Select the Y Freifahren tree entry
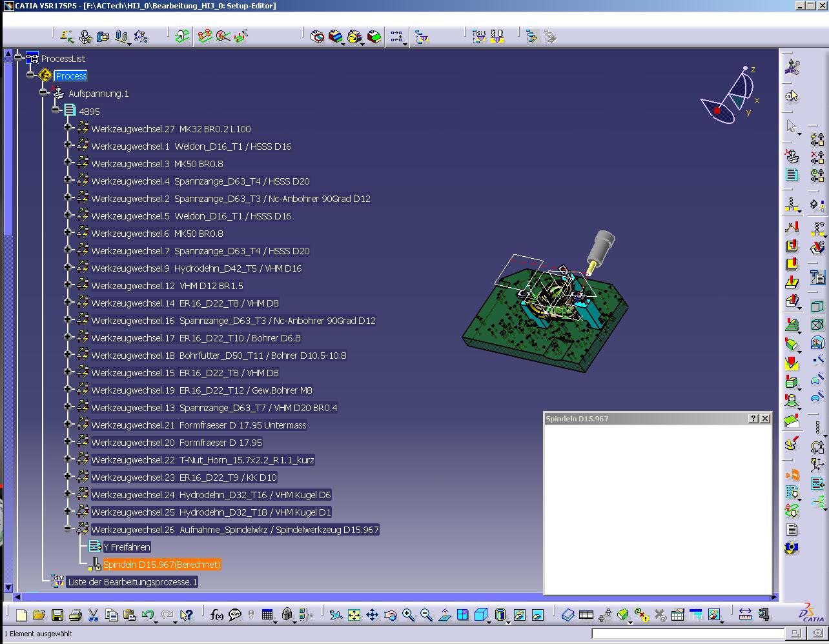Screen dimensions: 829x644 [127, 547]
